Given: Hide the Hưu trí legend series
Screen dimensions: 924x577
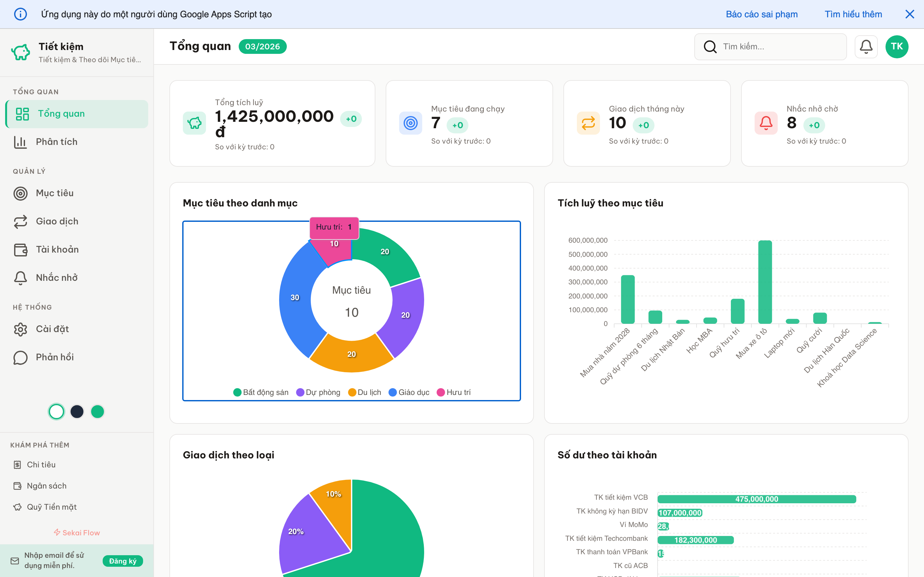Looking at the screenshot, I should pos(454,392).
